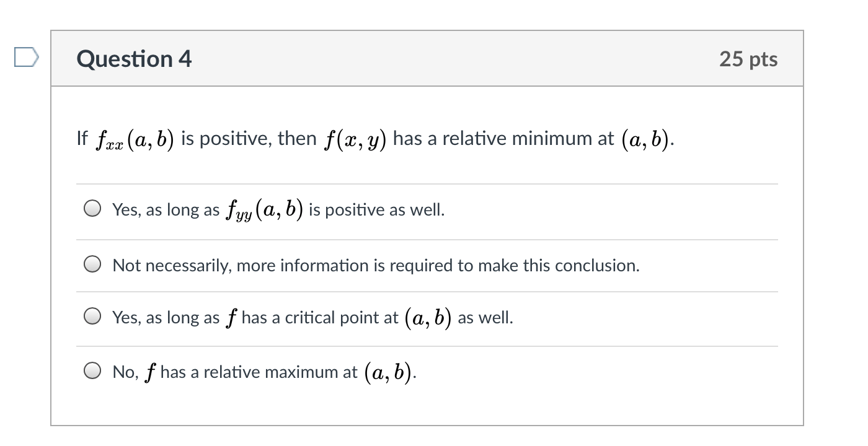The width and height of the screenshot is (868, 446).
Task: Click the 'Question 4' heading
Action: [x=134, y=59]
